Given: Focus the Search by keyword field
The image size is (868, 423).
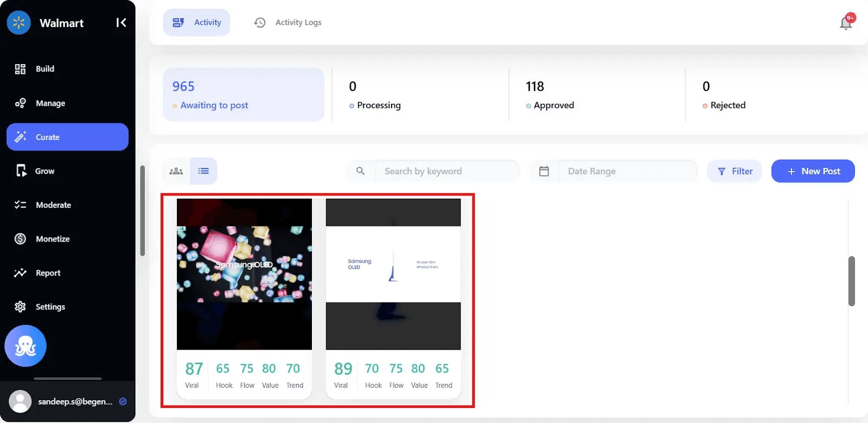Looking at the screenshot, I should (448, 171).
